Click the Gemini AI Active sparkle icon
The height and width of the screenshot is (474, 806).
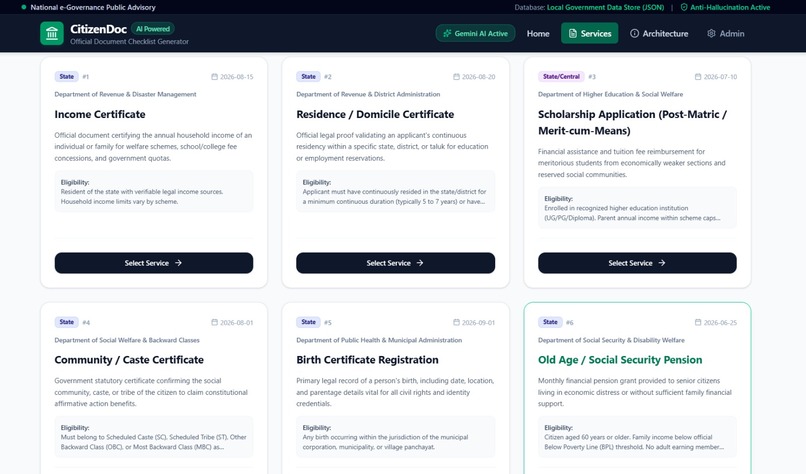[447, 33]
